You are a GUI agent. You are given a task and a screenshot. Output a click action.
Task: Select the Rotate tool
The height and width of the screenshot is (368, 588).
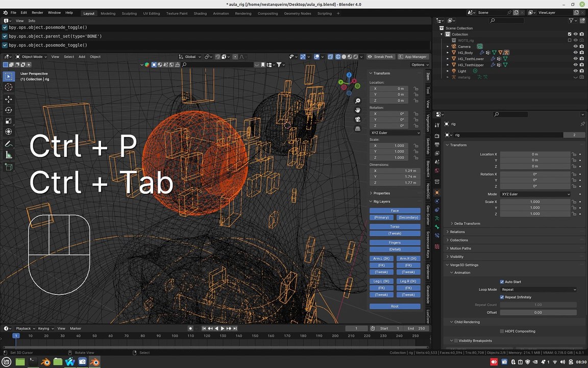(x=9, y=110)
